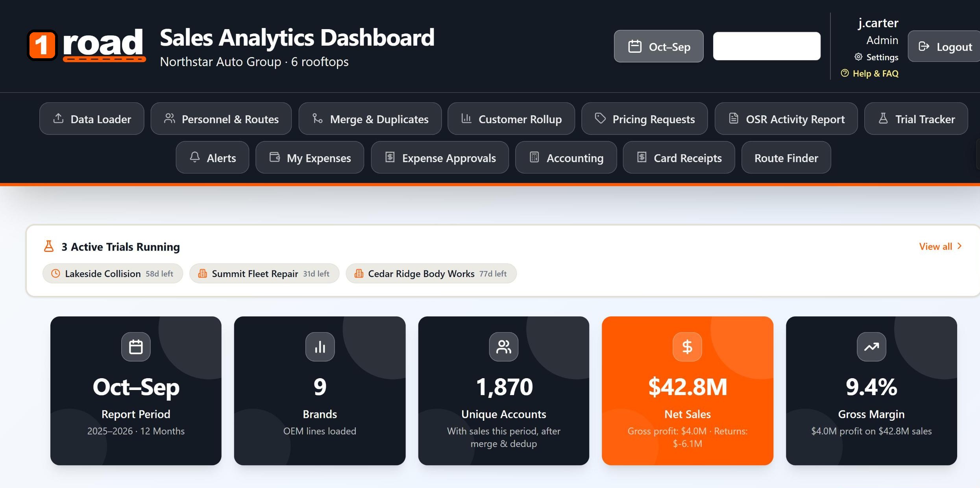Click the gear icon next to Settings
This screenshot has height=488, width=980.
tap(858, 57)
